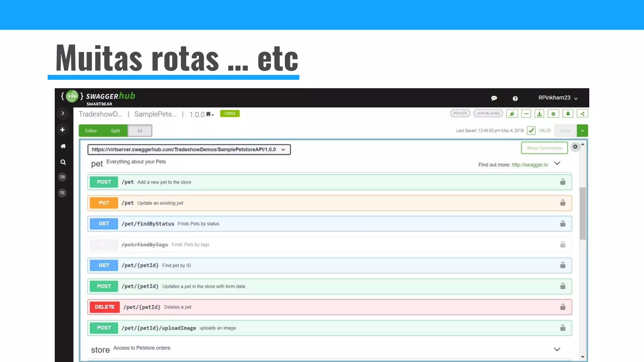Select the TR organization badge

coord(62,177)
